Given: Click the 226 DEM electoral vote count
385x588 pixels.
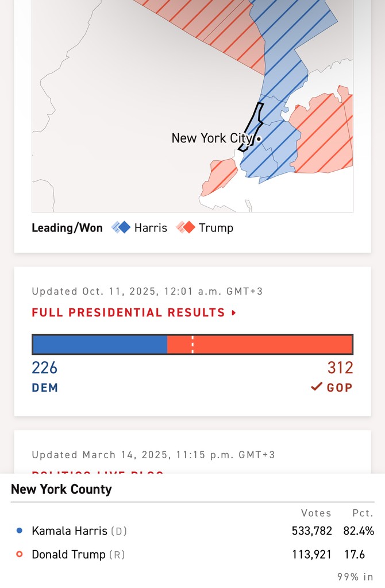Looking at the screenshot, I should 45,368.
